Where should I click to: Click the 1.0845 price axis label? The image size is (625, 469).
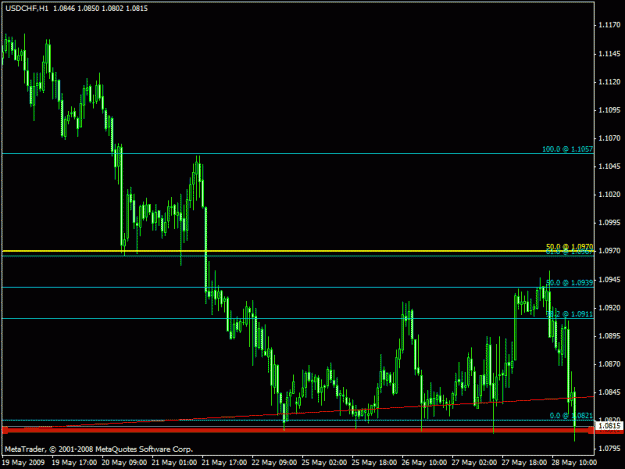click(609, 392)
